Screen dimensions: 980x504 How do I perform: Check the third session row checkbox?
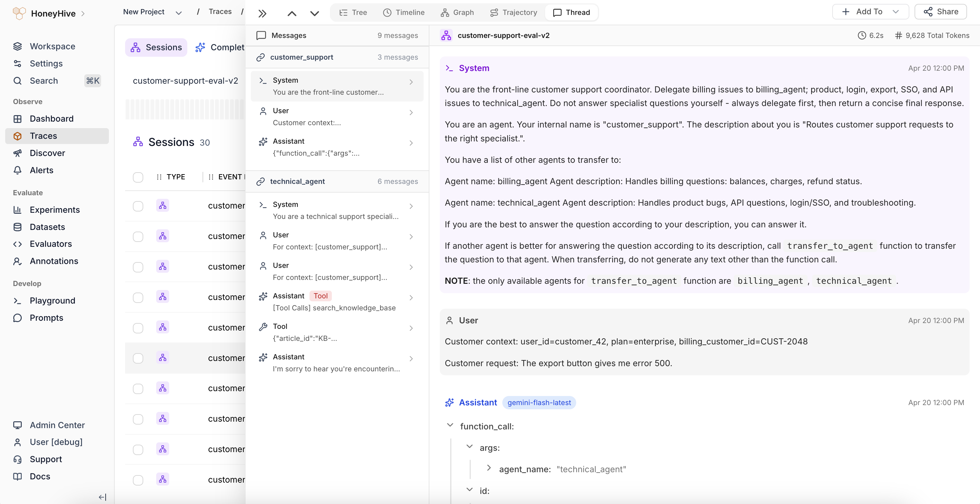138,267
